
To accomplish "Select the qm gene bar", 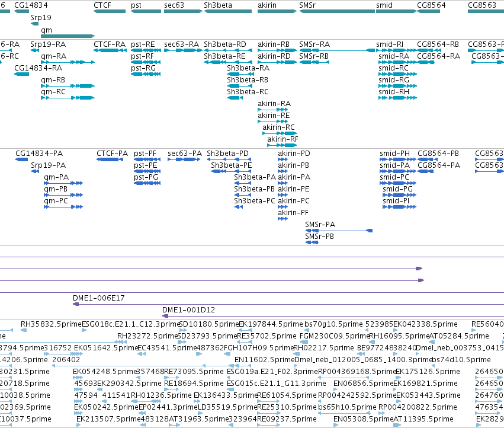I will click(68, 36).
